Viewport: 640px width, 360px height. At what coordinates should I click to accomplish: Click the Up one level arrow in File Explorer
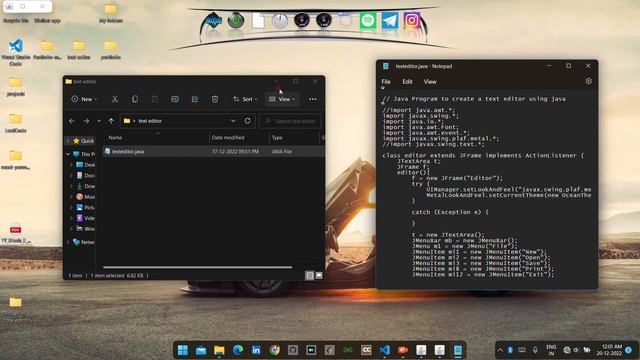(x=111, y=121)
